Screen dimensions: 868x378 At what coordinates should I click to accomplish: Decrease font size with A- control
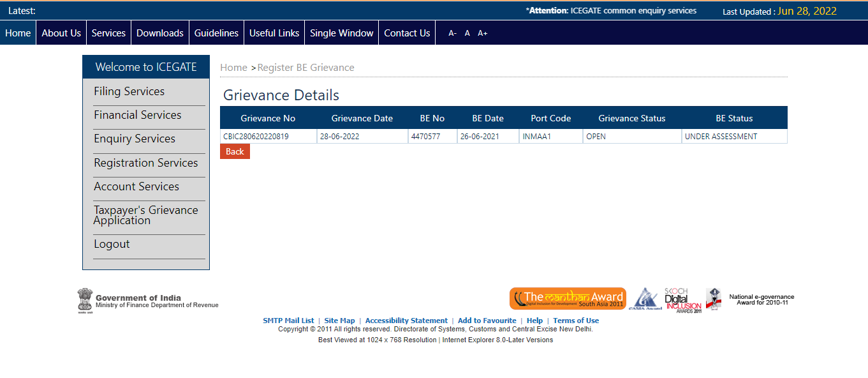pyautogui.click(x=452, y=33)
